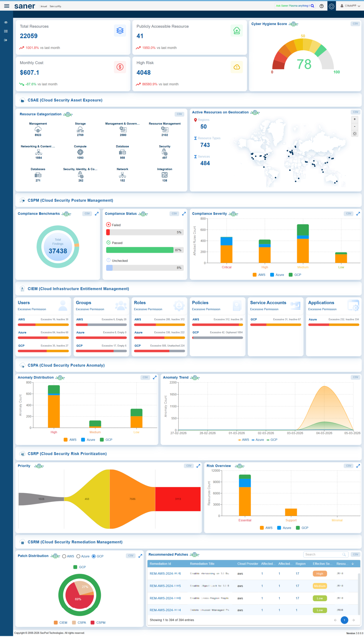Expand the Priority funnel chart
Viewport: 364px width, 637px height.
(x=198, y=466)
